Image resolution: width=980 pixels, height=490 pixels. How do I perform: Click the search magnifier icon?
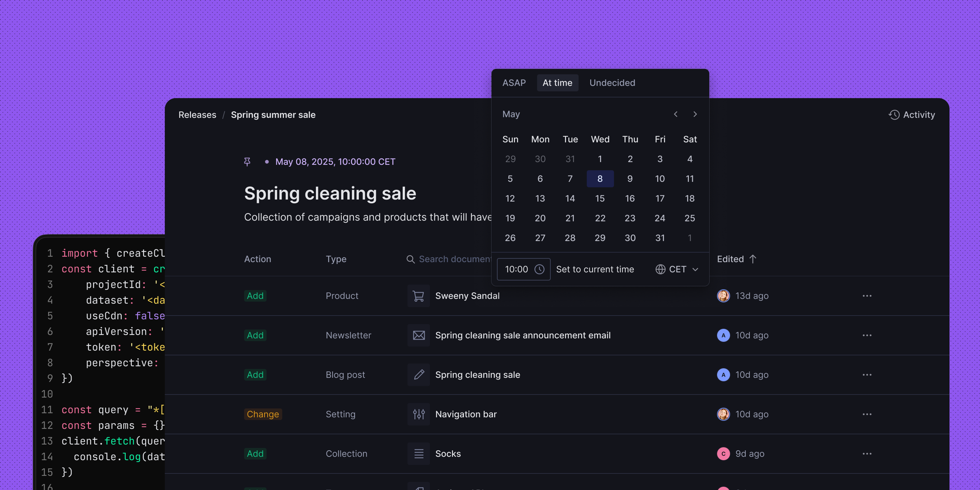click(410, 259)
